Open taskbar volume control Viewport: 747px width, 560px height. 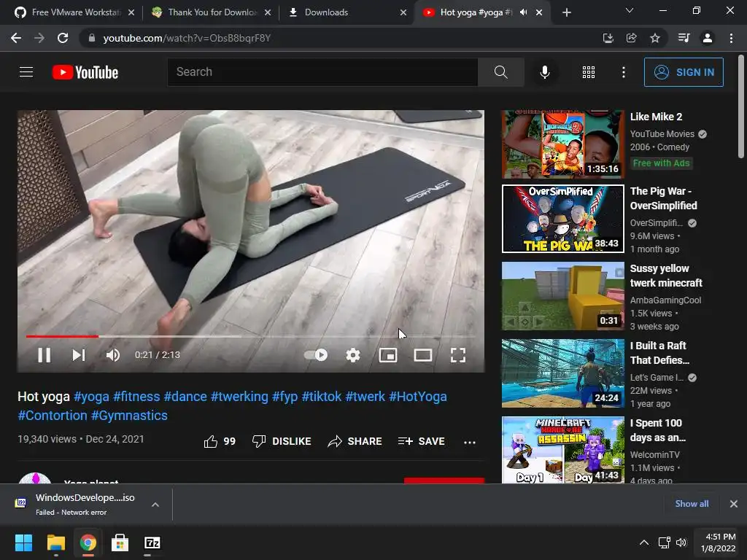coord(681,542)
